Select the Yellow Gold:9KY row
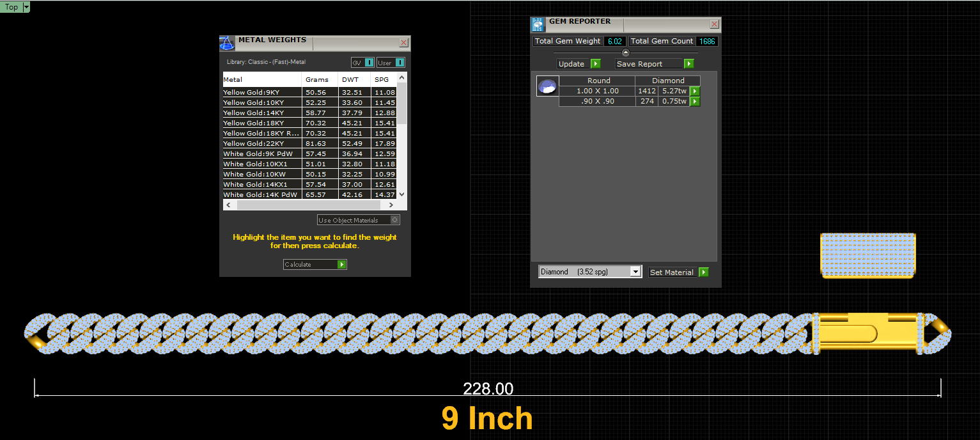Image resolution: width=980 pixels, height=440 pixels. point(309,92)
